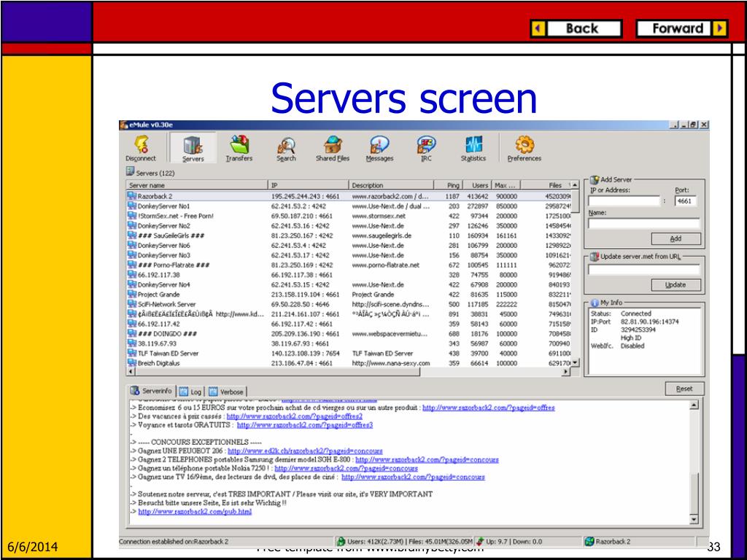
Task: Select the 66.192.117.38 server row
Action: point(349,275)
